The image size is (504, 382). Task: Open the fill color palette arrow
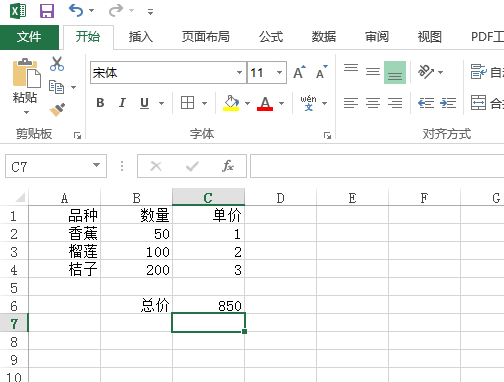click(247, 103)
